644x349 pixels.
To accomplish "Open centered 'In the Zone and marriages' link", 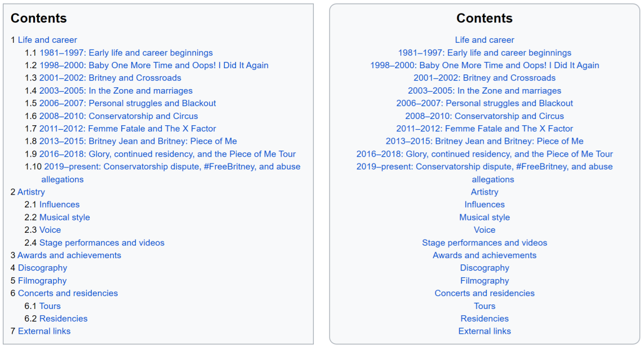I will click(x=484, y=90).
